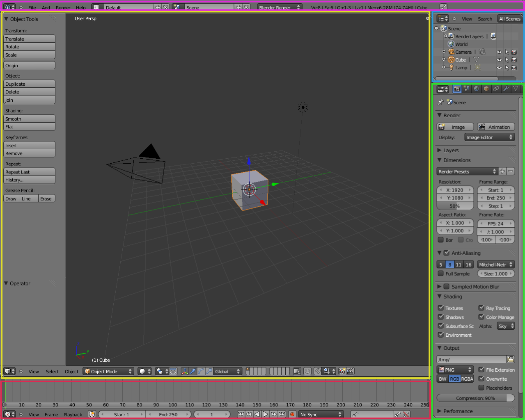
Task: Open the Object menu in the 3D view header
Action: tap(71, 371)
